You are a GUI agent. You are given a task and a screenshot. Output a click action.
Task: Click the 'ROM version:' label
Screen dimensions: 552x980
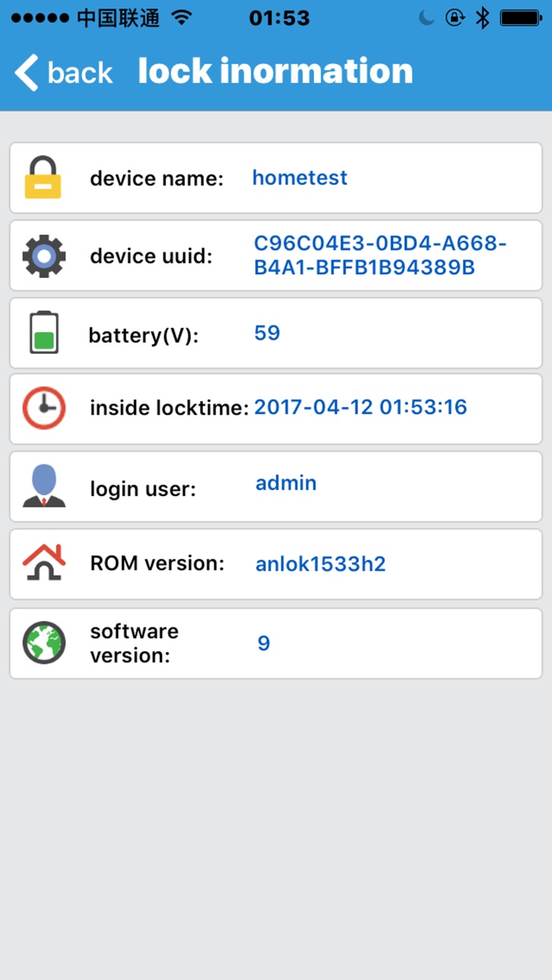pyautogui.click(x=157, y=563)
